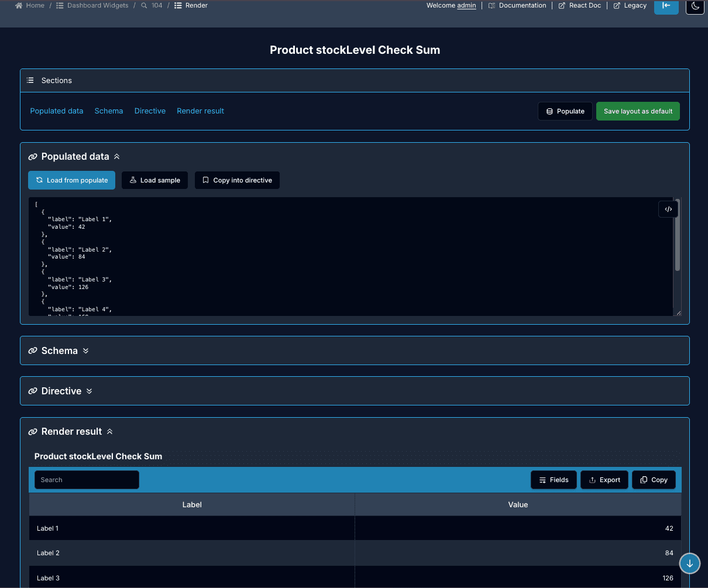Click the Render breadcrumb list icon
The height and width of the screenshot is (588, 708).
178,5
